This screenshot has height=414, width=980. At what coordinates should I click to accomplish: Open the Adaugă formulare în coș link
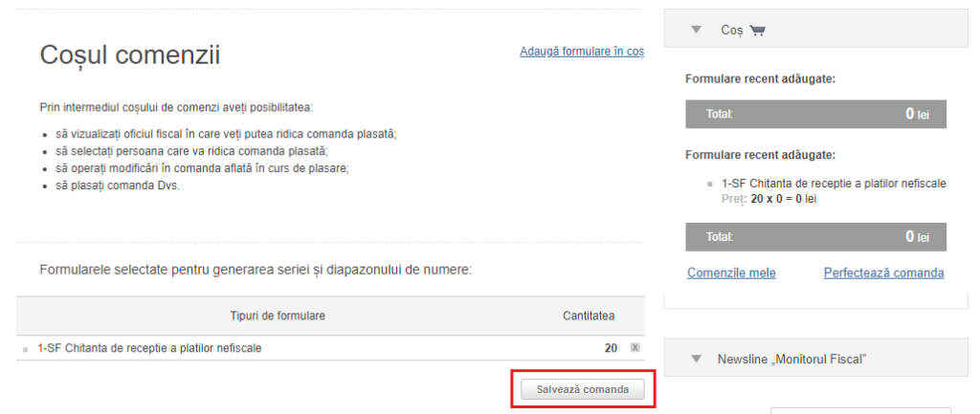point(582,52)
